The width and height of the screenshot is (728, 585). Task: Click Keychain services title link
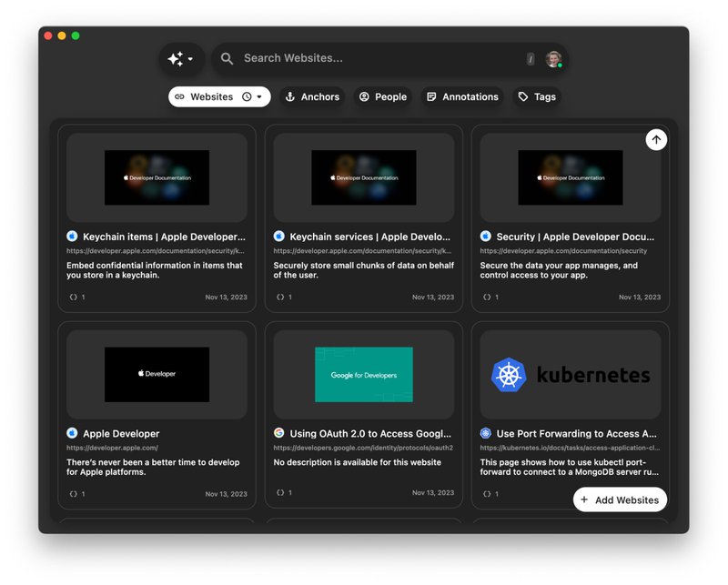pos(370,237)
